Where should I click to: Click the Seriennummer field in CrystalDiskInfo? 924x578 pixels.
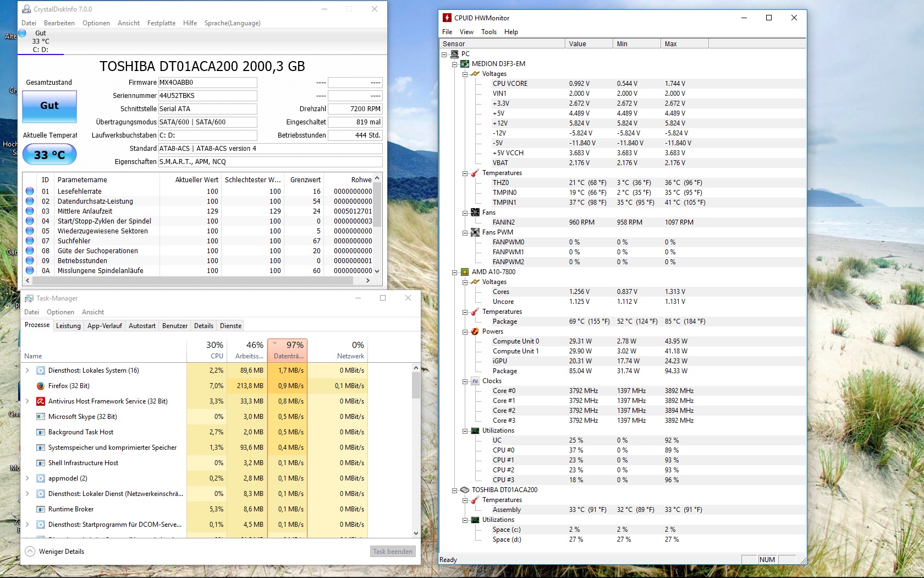(x=207, y=96)
